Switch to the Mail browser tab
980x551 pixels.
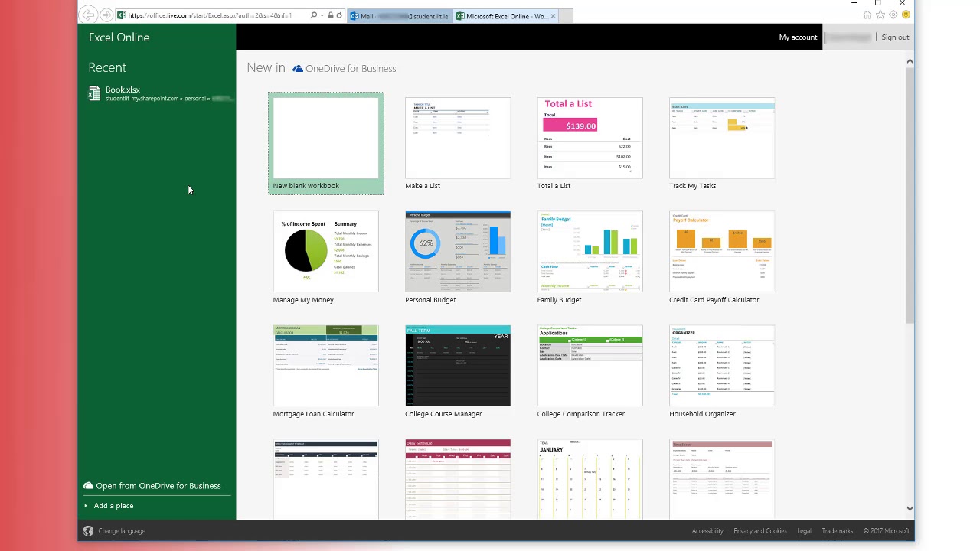(x=400, y=16)
